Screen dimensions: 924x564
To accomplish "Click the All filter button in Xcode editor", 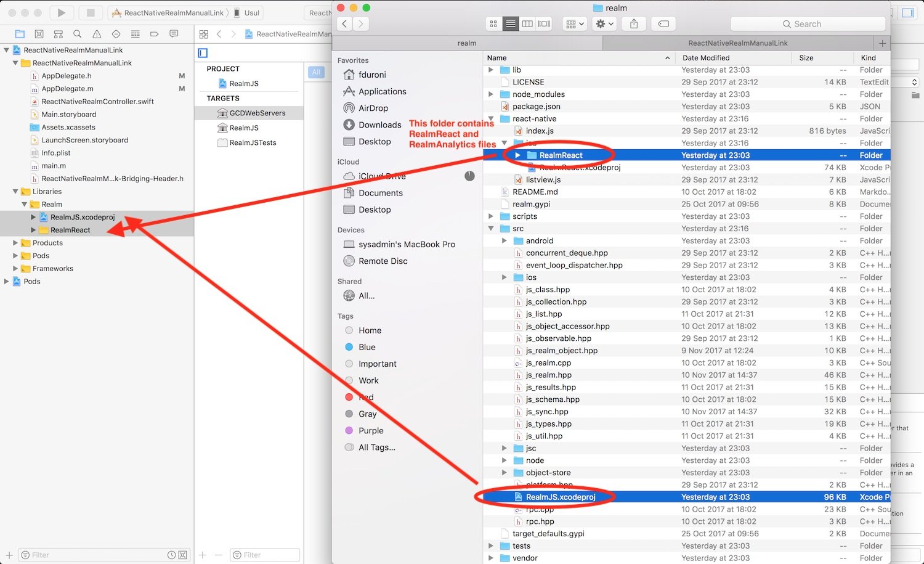I will tap(316, 72).
